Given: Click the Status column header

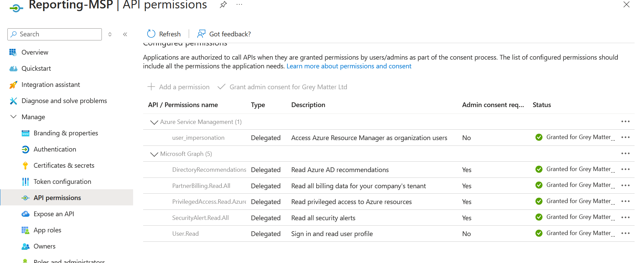Looking at the screenshot, I should coord(542,105).
